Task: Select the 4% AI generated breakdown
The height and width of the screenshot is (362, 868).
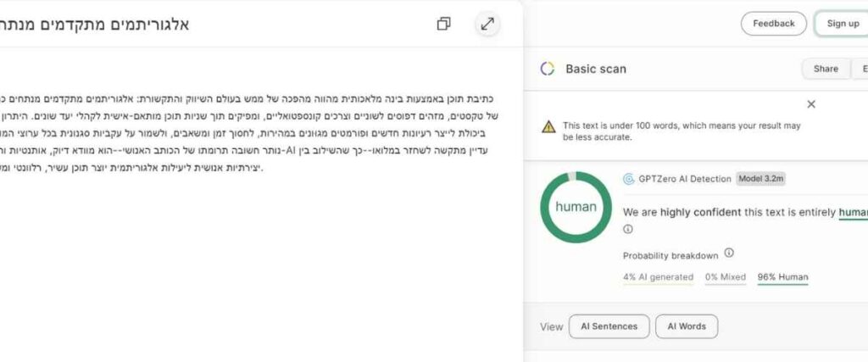Action: 658,277
